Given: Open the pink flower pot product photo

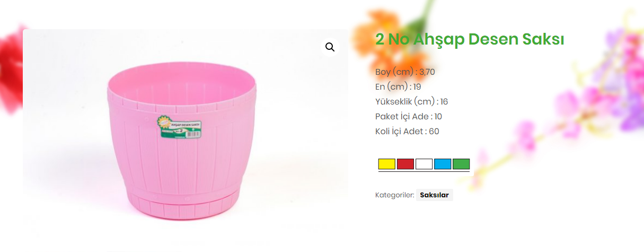Looking at the screenshot, I should [x=186, y=133].
